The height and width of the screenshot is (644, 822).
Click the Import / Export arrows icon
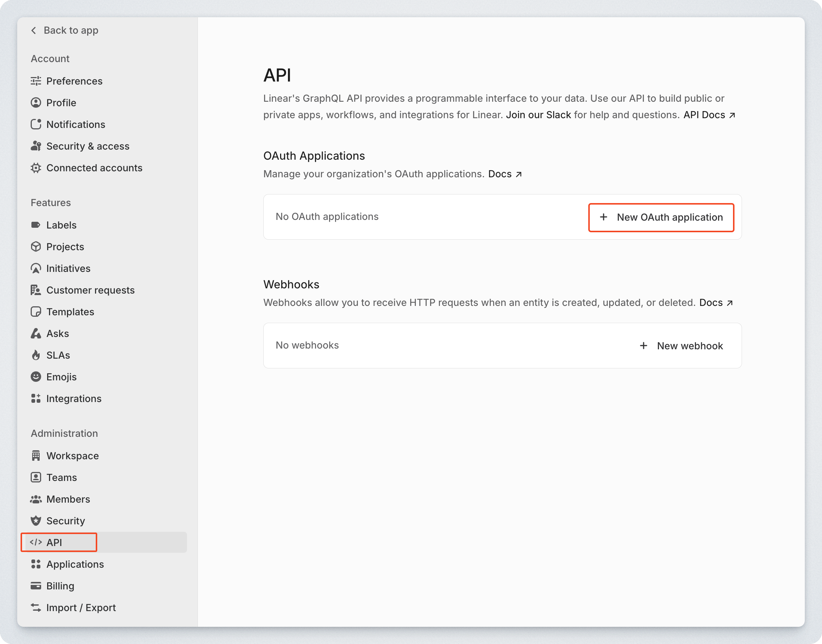click(x=36, y=607)
